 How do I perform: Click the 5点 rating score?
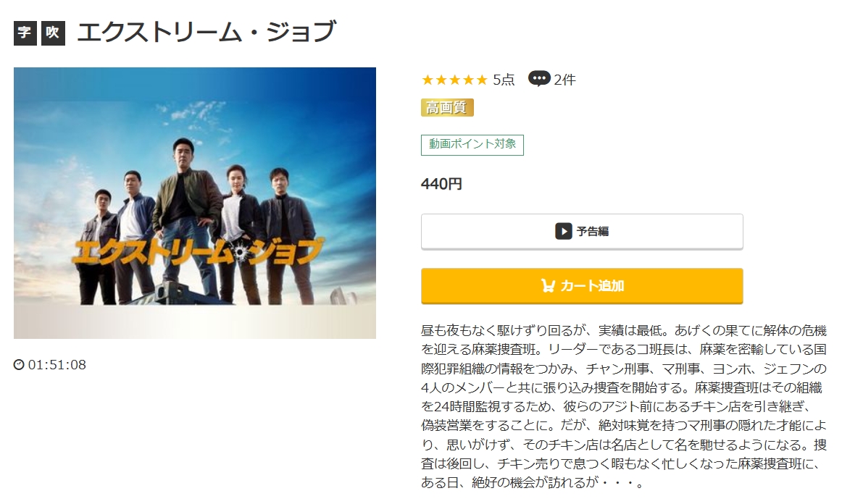(504, 80)
